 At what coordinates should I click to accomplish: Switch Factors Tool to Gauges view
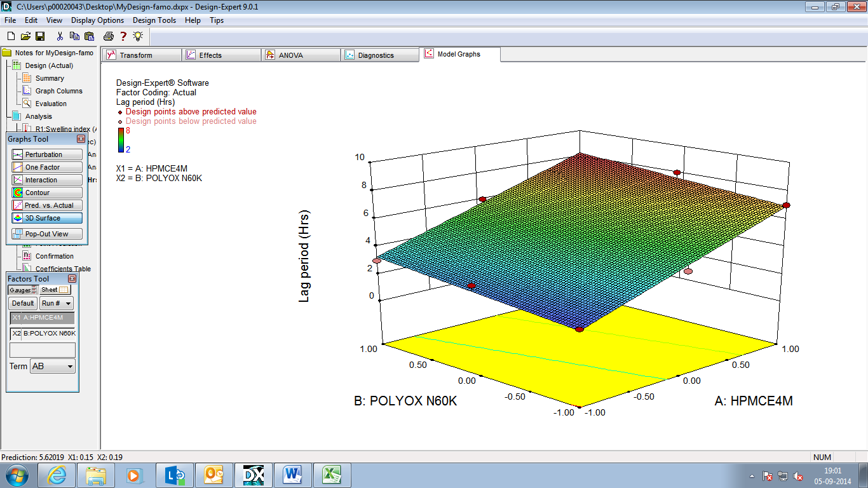[x=23, y=290]
